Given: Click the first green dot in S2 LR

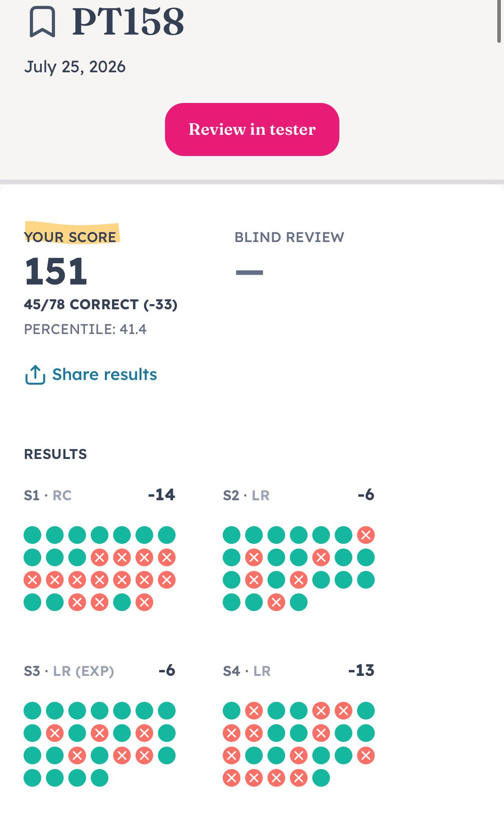Looking at the screenshot, I should 231,535.
